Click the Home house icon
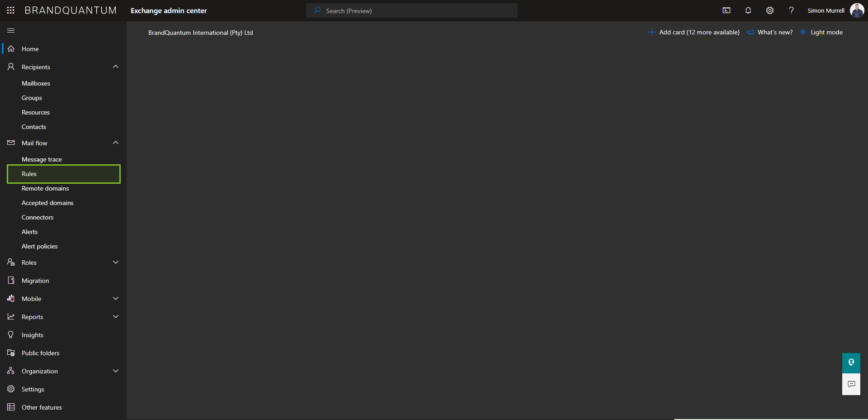868x420 pixels. 11,49
